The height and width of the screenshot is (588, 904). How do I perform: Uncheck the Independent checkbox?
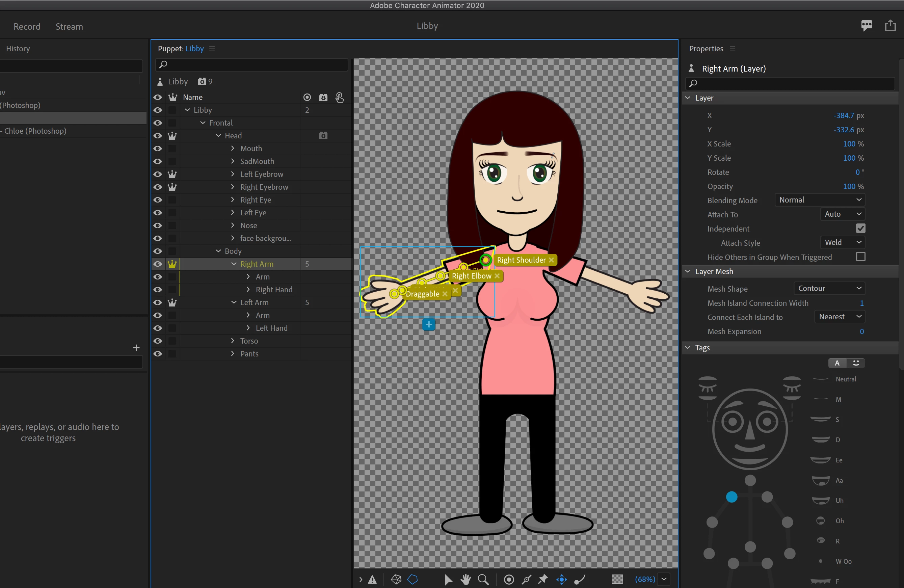pos(861,228)
